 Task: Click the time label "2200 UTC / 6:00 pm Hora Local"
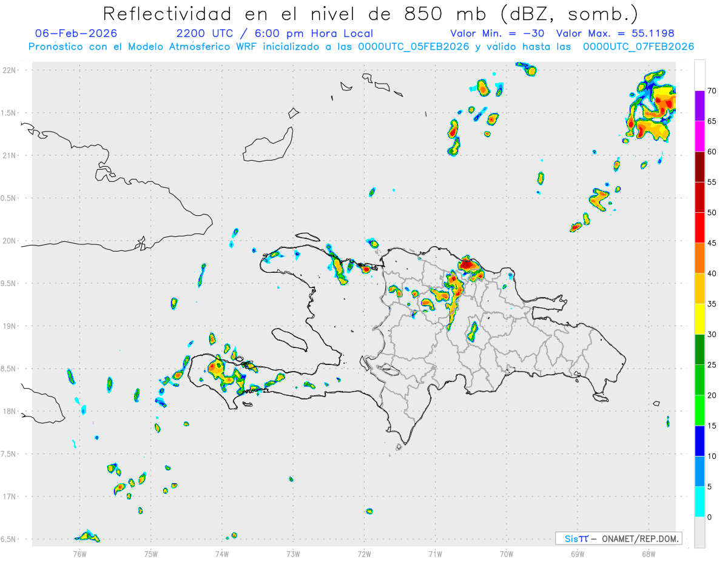[274, 33]
